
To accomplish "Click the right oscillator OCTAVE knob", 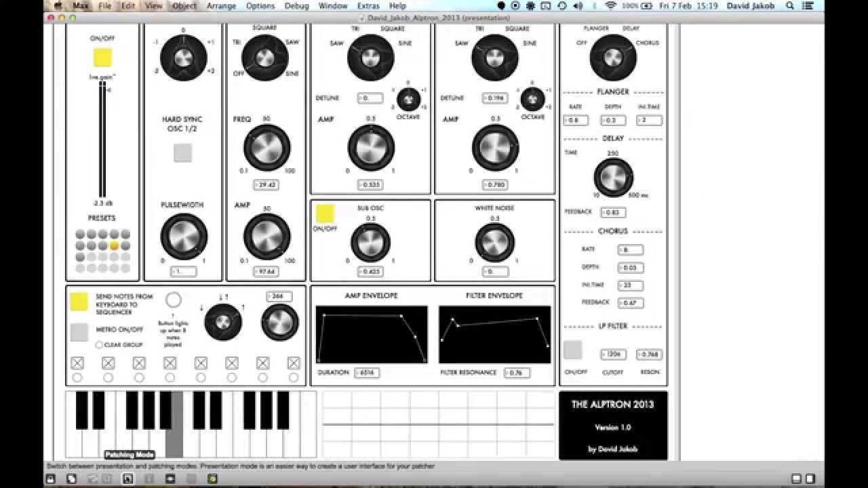I will pyautogui.click(x=532, y=100).
